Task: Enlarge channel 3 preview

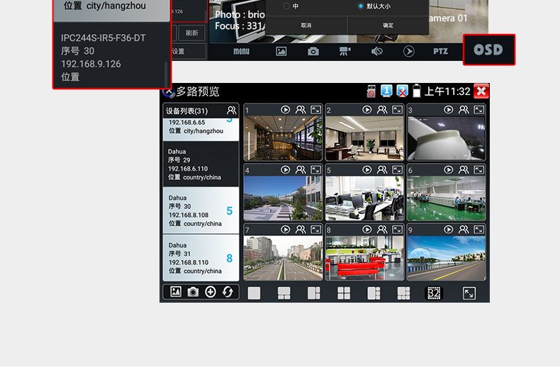Action: 478,110
